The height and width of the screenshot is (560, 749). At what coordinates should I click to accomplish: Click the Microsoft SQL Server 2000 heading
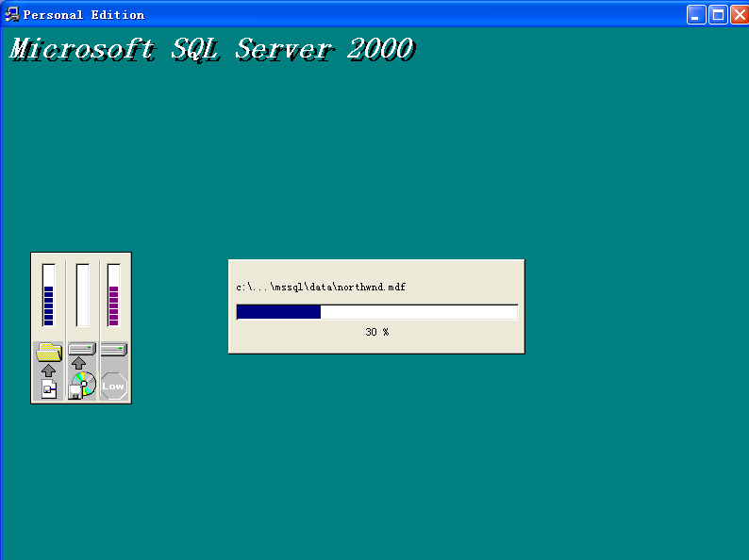(x=211, y=49)
